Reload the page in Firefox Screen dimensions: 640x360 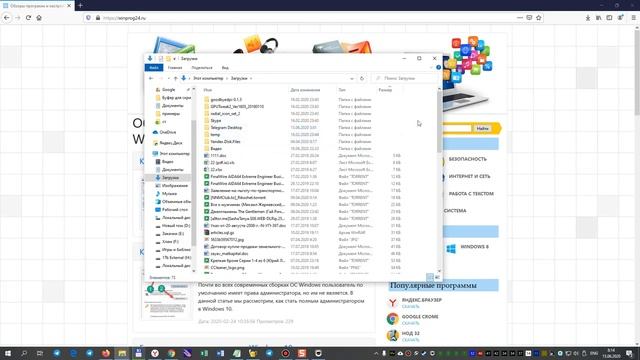pos(28,18)
